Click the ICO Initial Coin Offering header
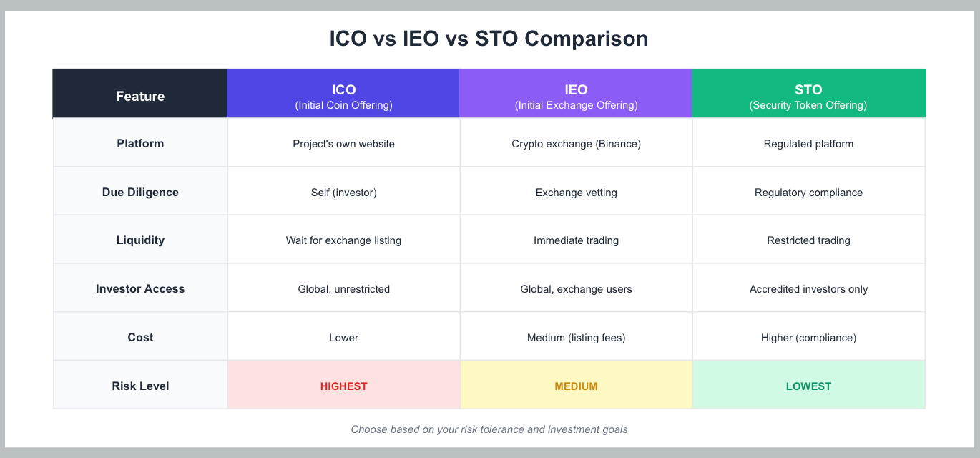This screenshot has width=980, height=458. tap(343, 97)
